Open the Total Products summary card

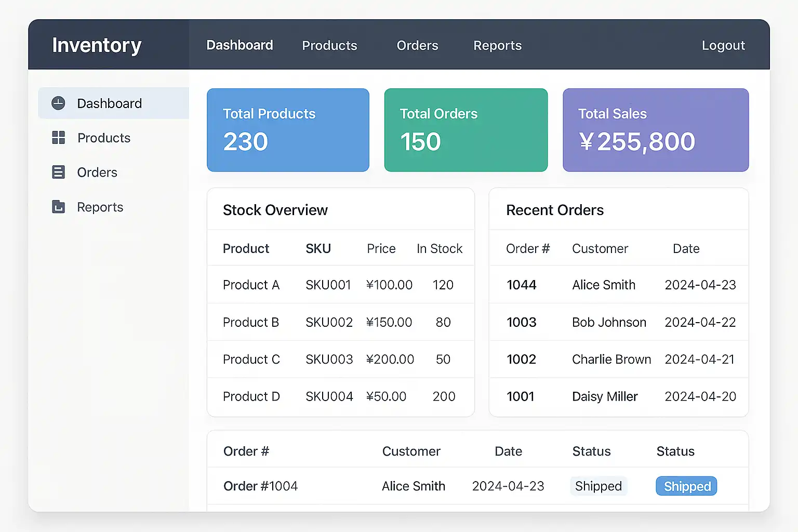pos(288,130)
